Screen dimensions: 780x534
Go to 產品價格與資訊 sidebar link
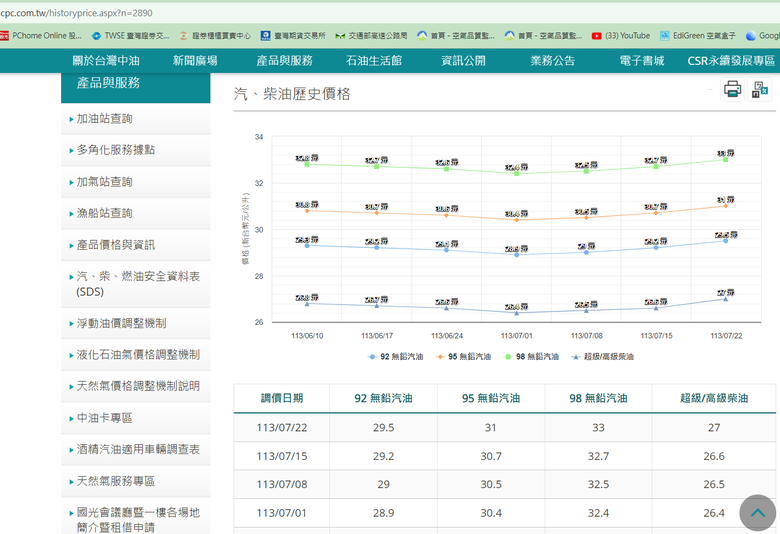pyautogui.click(x=135, y=245)
